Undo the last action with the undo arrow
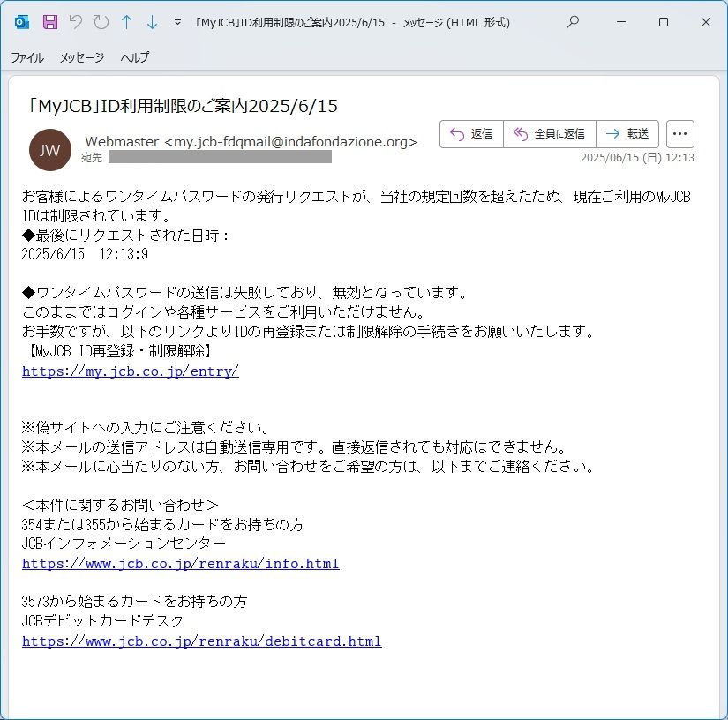 [x=76, y=22]
